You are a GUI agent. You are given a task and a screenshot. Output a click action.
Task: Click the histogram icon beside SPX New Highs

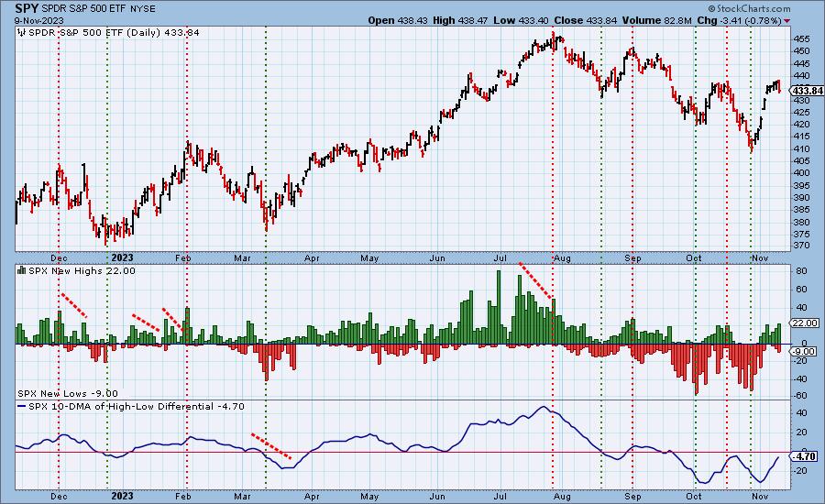(22, 270)
